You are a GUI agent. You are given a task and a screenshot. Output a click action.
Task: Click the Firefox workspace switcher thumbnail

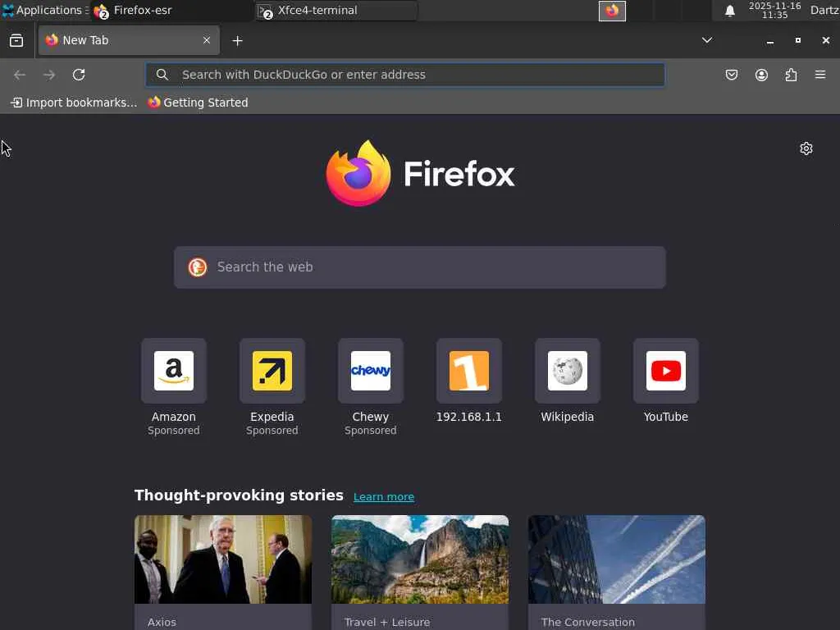pos(612,11)
